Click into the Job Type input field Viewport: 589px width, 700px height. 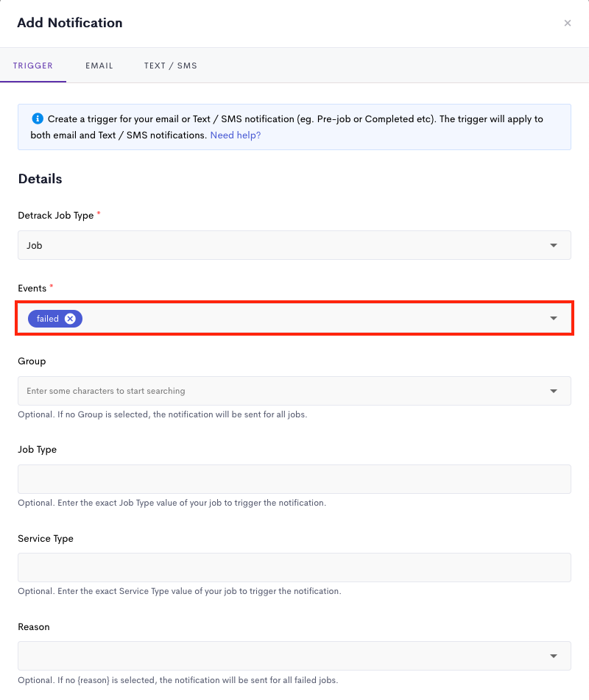click(294, 479)
